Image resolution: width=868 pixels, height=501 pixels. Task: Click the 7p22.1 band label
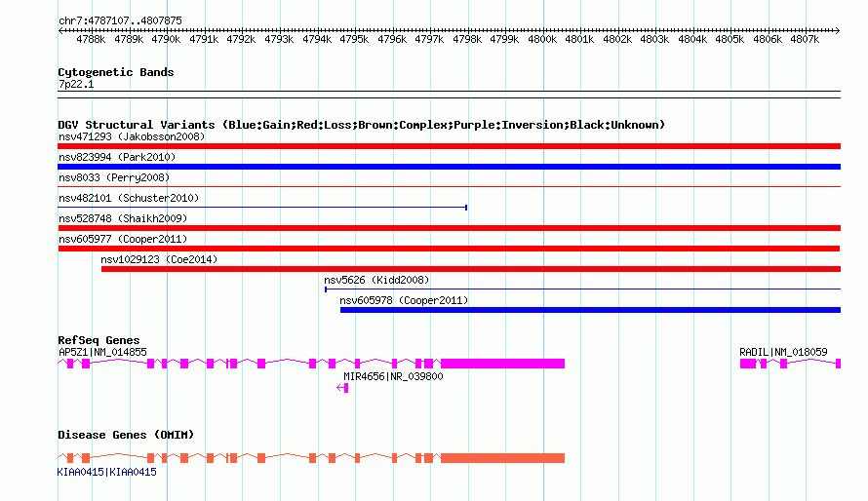tap(76, 84)
